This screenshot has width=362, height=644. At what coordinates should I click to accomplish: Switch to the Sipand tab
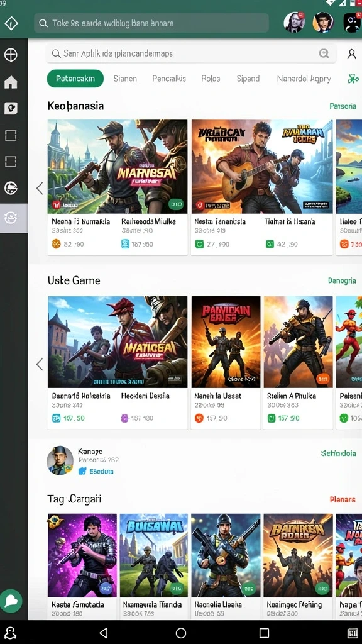[248, 79]
